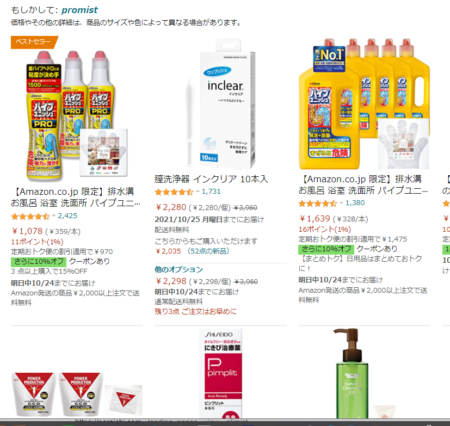This screenshot has height=426, width=450.
Task: Open the Power Production red pouches image
Action: coord(77,394)
